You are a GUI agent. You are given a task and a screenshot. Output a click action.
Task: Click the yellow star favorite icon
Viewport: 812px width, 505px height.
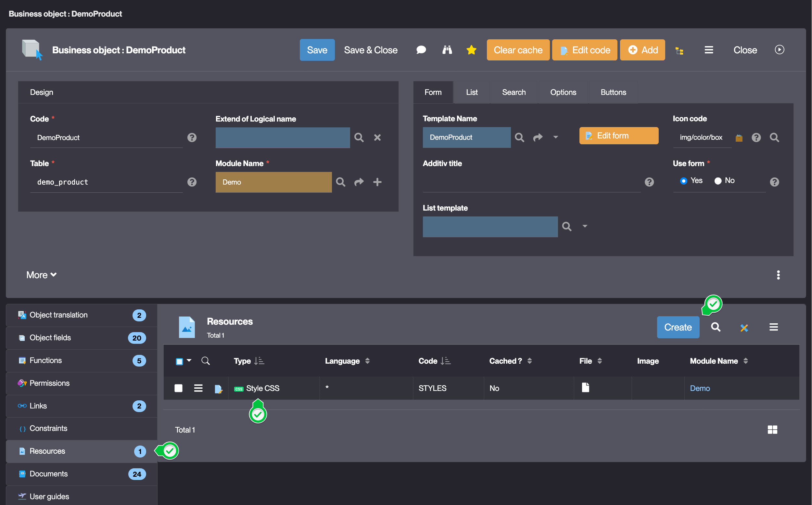click(471, 50)
